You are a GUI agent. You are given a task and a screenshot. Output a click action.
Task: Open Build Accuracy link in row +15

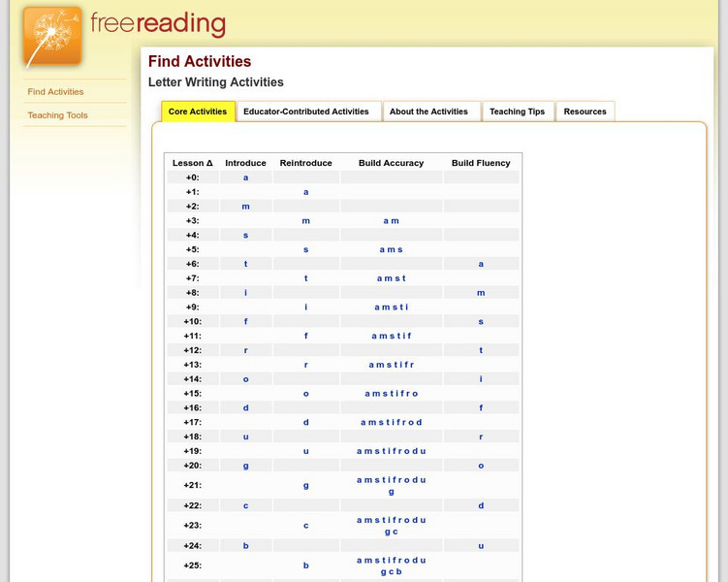tap(392, 394)
